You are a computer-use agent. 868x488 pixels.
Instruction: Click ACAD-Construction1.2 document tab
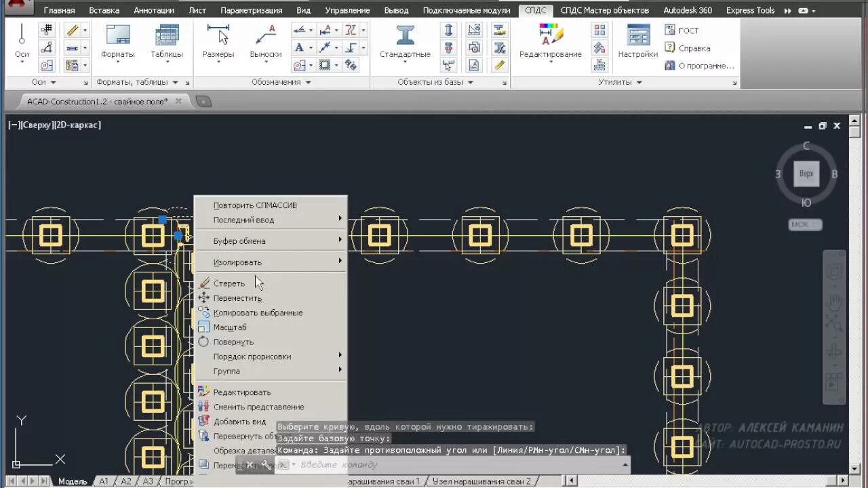click(x=97, y=101)
